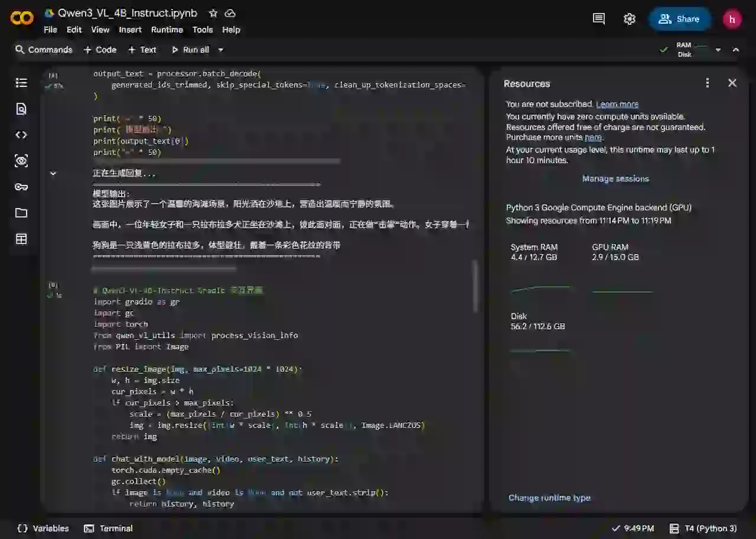Click the torch.cuda.empty_cache() line
The height and width of the screenshot is (539, 756).
tap(165, 470)
